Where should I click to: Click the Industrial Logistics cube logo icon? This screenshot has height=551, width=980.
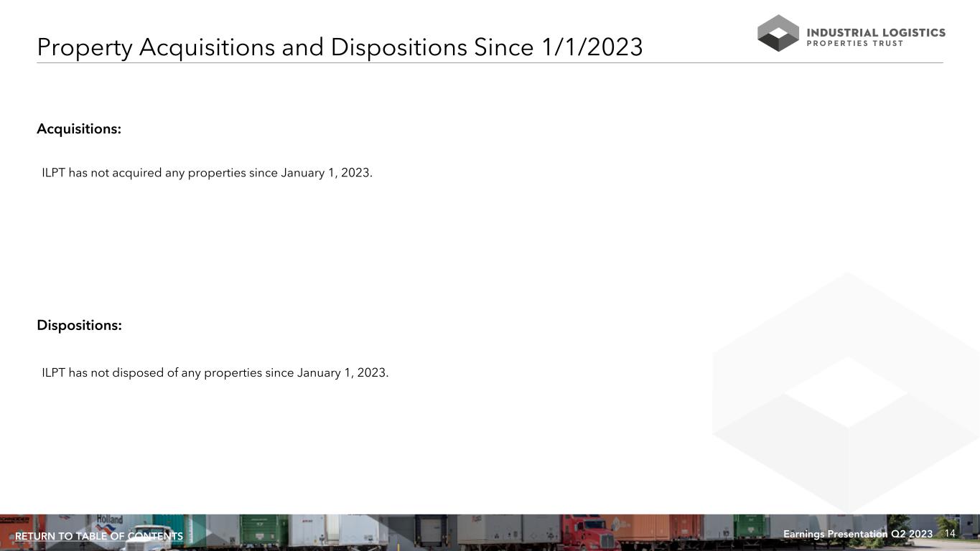[778, 33]
